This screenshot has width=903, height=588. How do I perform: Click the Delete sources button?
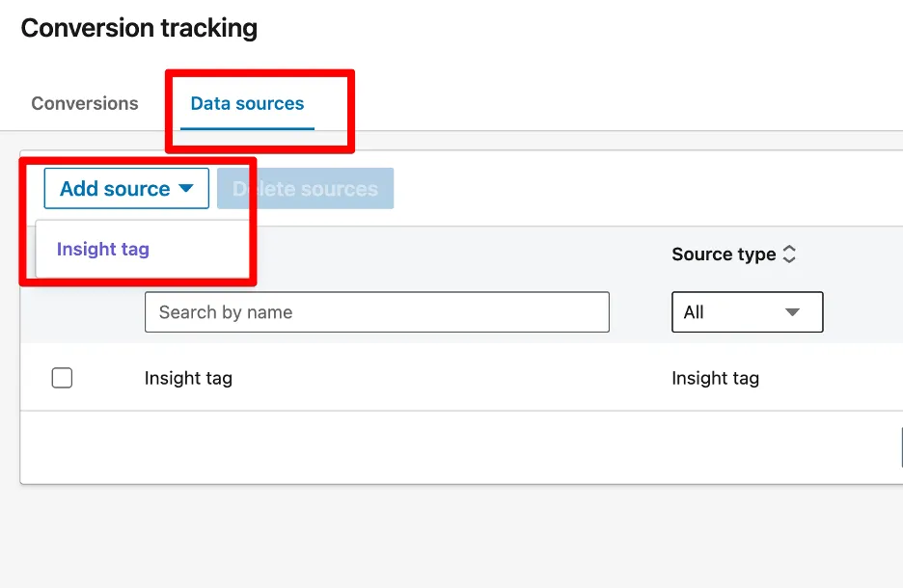[306, 189]
